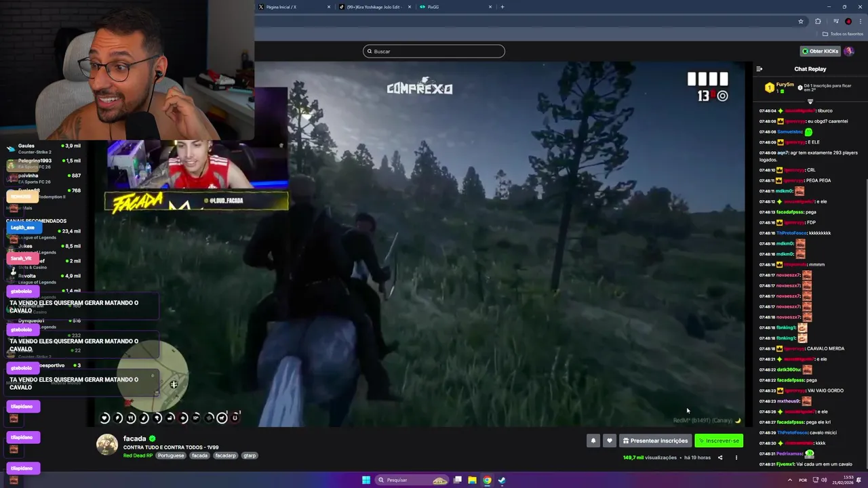
Task: Click chat username Samuelsbs
Action: click(789, 131)
